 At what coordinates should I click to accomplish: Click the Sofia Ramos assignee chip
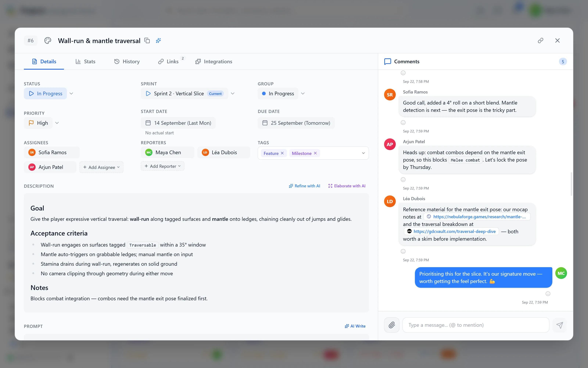(x=51, y=152)
